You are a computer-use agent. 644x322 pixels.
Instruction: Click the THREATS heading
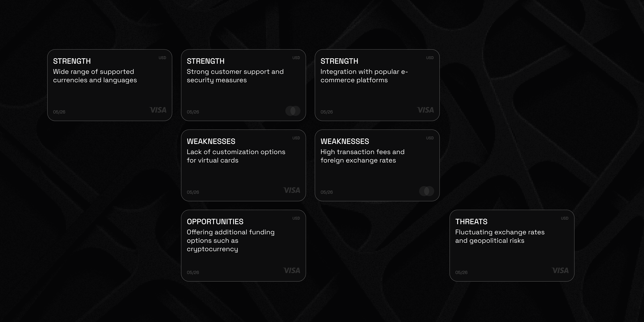pyautogui.click(x=471, y=222)
